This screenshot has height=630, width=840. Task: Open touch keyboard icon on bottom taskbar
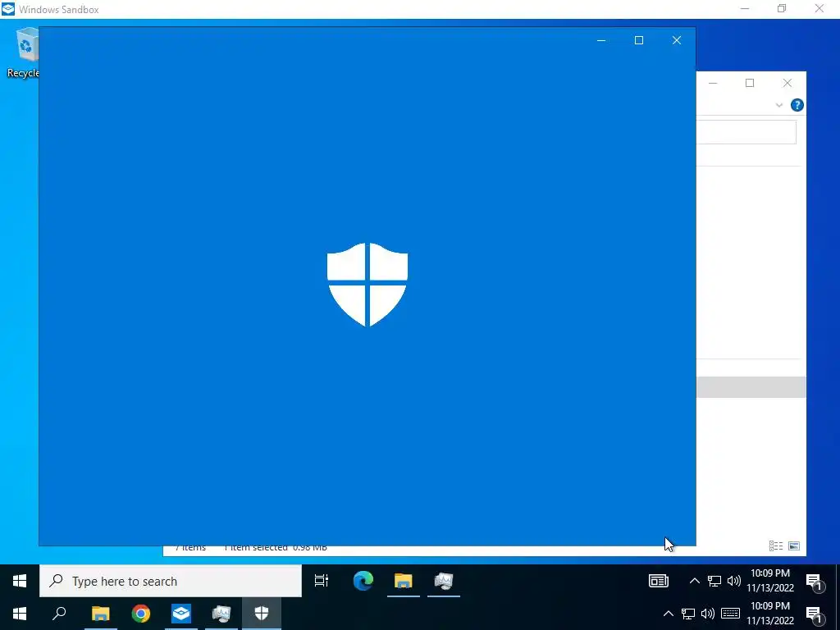730,614
